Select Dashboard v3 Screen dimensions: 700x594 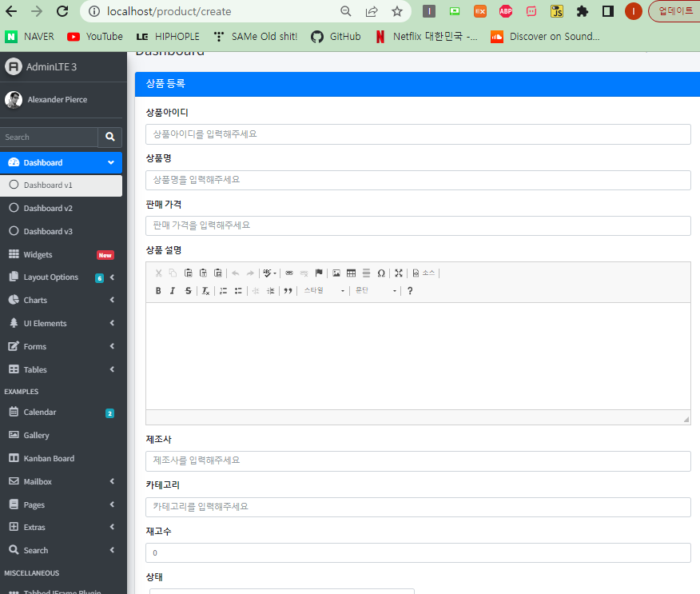[x=61, y=231]
